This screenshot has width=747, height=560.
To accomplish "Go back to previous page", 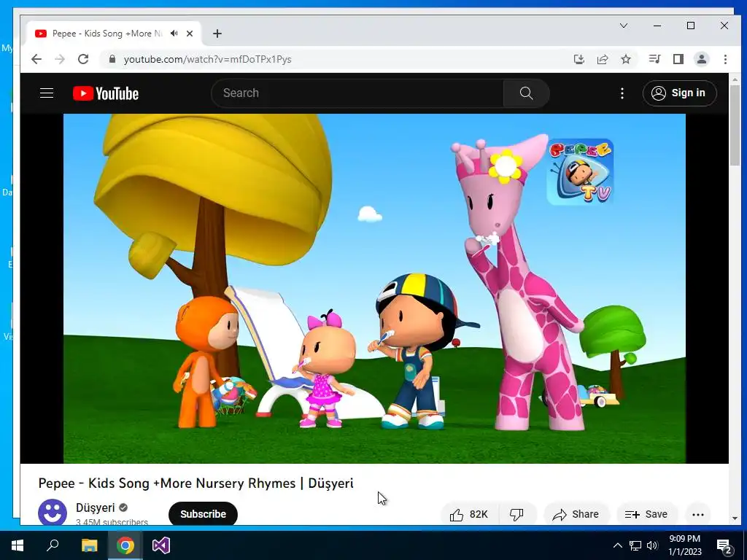I will (36, 59).
